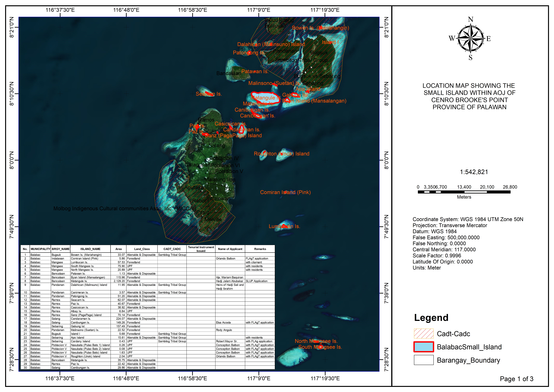This screenshot has height=392, width=554.
Task: Click the 'Poblacion IV' barangay map label
Action: coord(224,158)
